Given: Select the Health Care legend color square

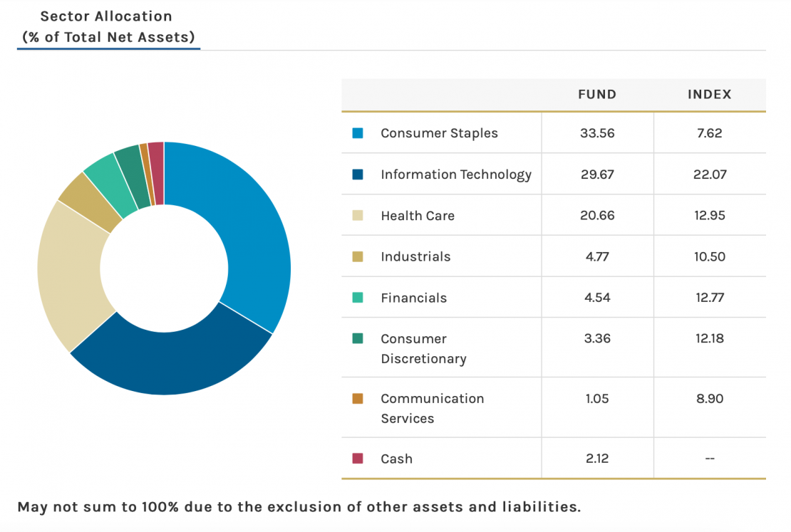Looking at the screenshot, I should pyautogui.click(x=358, y=216).
